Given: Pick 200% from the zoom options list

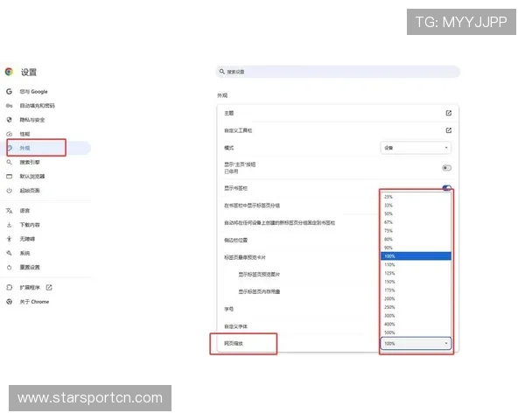Looking at the screenshot, I should (x=388, y=298).
